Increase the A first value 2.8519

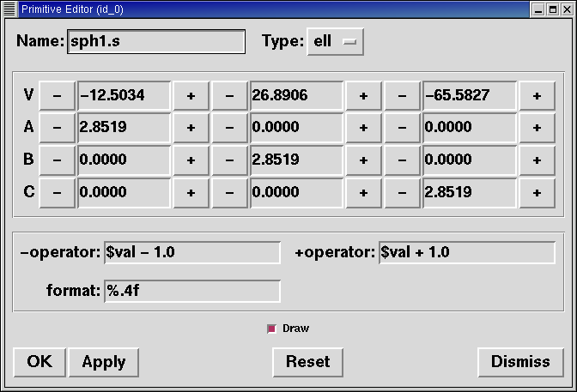pyautogui.click(x=191, y=128)
